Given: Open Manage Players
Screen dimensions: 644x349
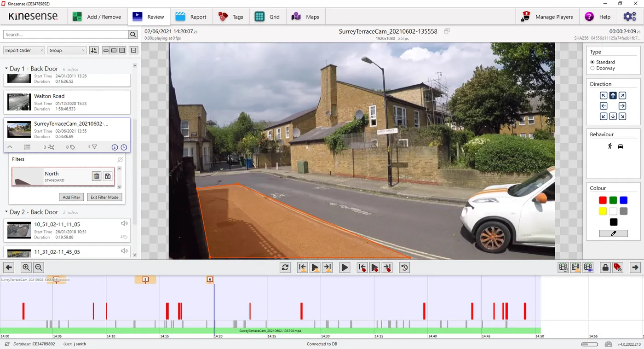Looking at the screenshot, I should [x=547, y=17].
